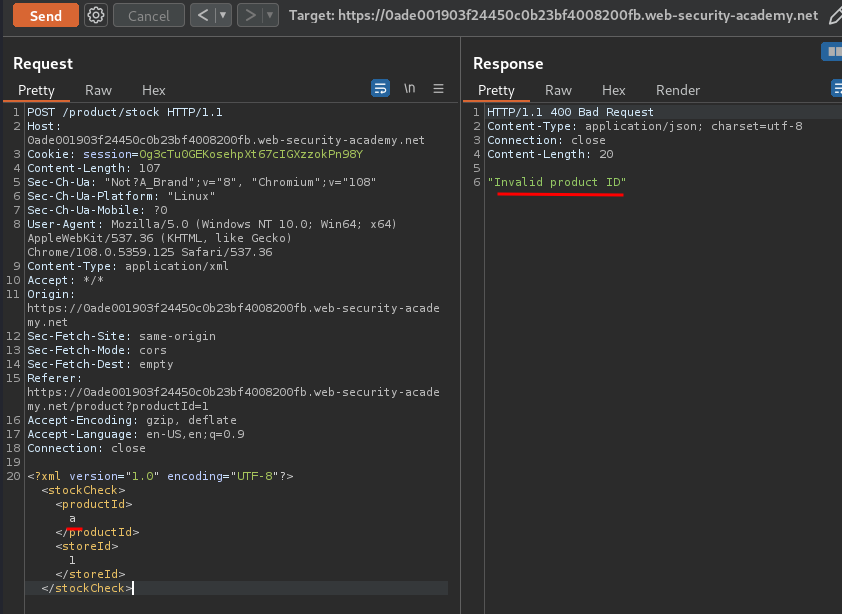This screenshot has width=842, height=614.
Task: Click the productId value 'a' in XML
Action: (72, 518)
